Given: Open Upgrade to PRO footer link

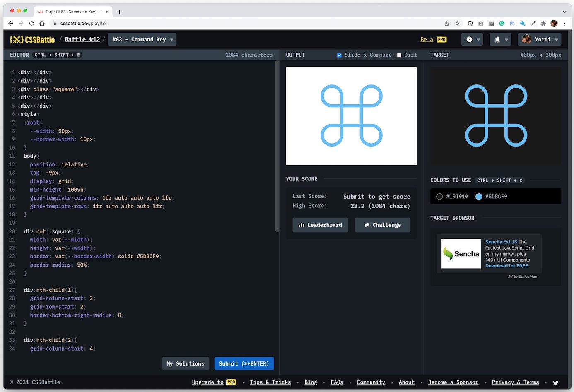Looking at the screenshot, I should click(x=214, y=382).
